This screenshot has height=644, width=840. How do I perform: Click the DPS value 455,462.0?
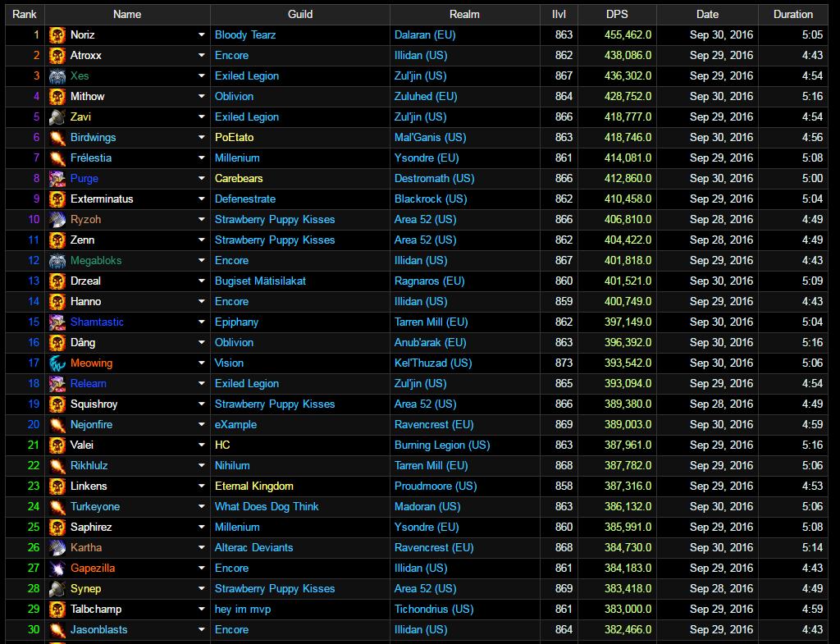tap(628, 34)
